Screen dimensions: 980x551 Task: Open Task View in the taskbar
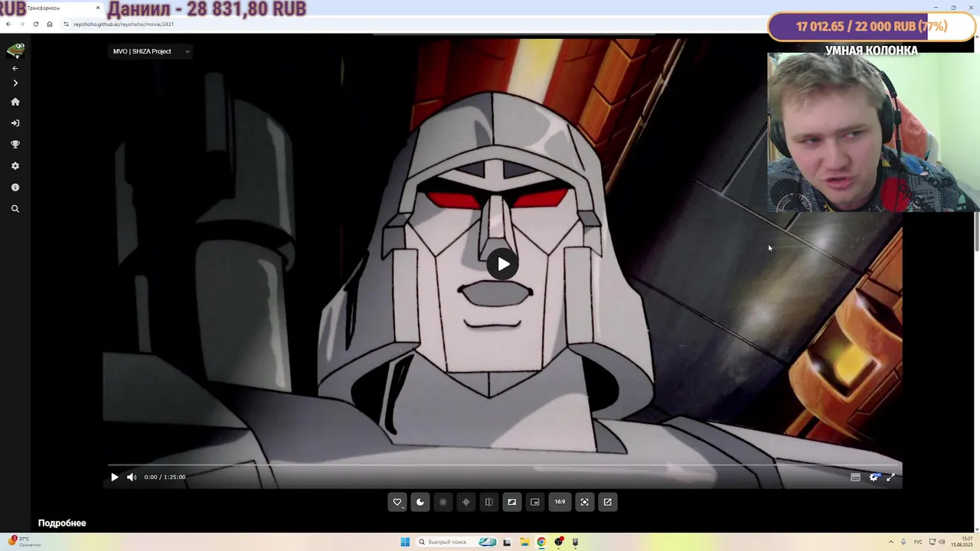507,542
